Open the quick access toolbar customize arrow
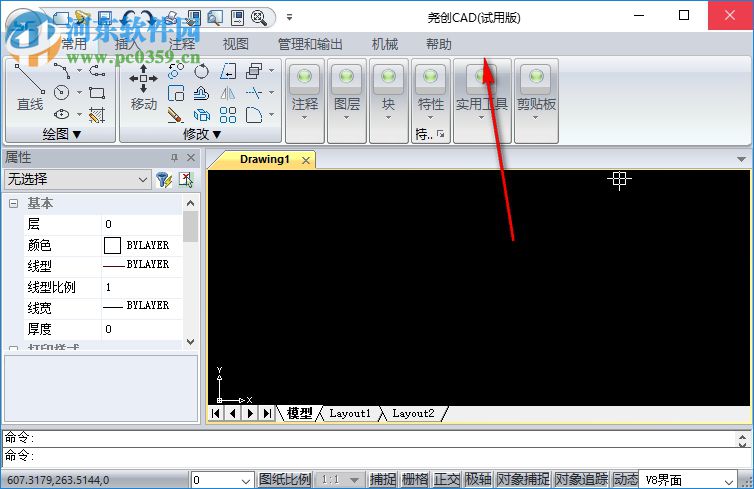Viewport: 754px width, 489px height. pyautogui.click(x=289, y=17)
